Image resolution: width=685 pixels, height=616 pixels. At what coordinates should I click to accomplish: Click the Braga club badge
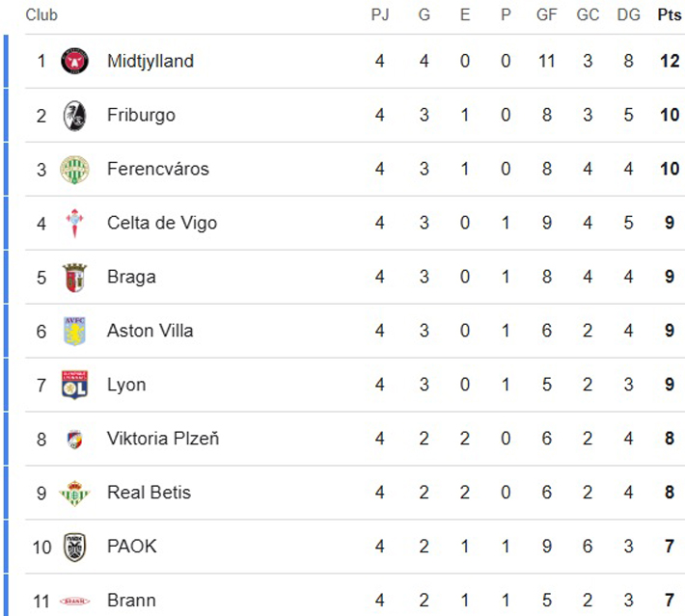tap(74, 278)
